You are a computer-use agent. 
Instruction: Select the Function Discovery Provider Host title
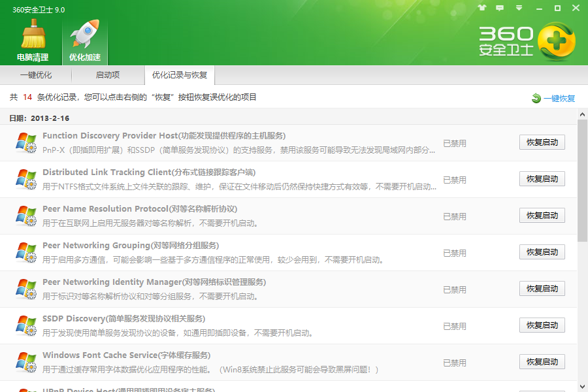164,135
